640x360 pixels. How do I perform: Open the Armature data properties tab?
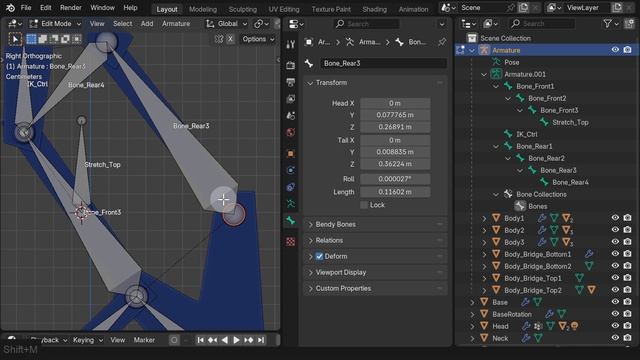[x=291, y=204]
